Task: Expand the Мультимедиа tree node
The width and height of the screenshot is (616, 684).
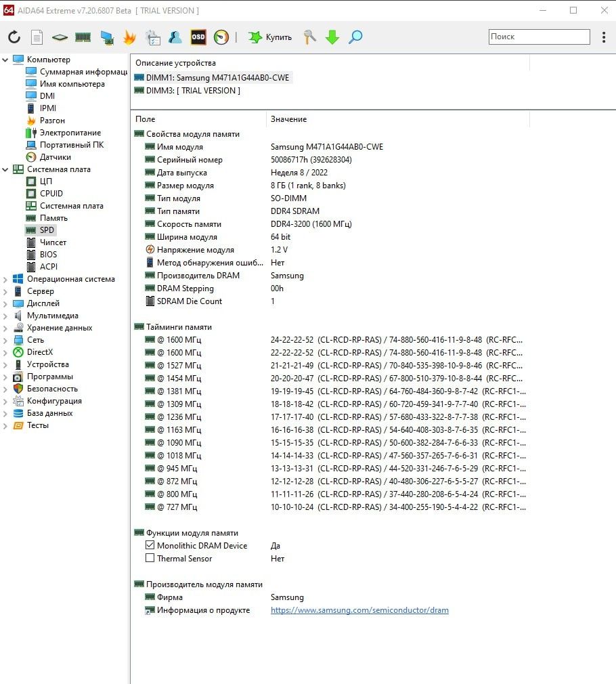Action: [x=5, y=316]
